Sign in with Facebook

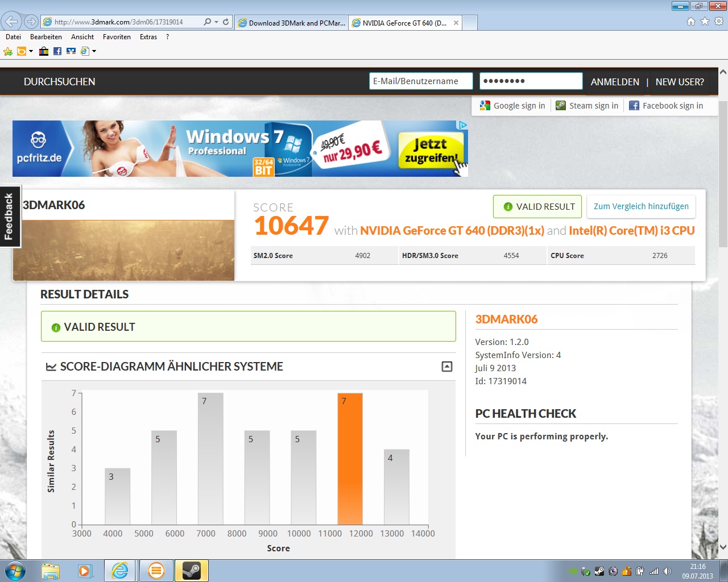[666, 106]
